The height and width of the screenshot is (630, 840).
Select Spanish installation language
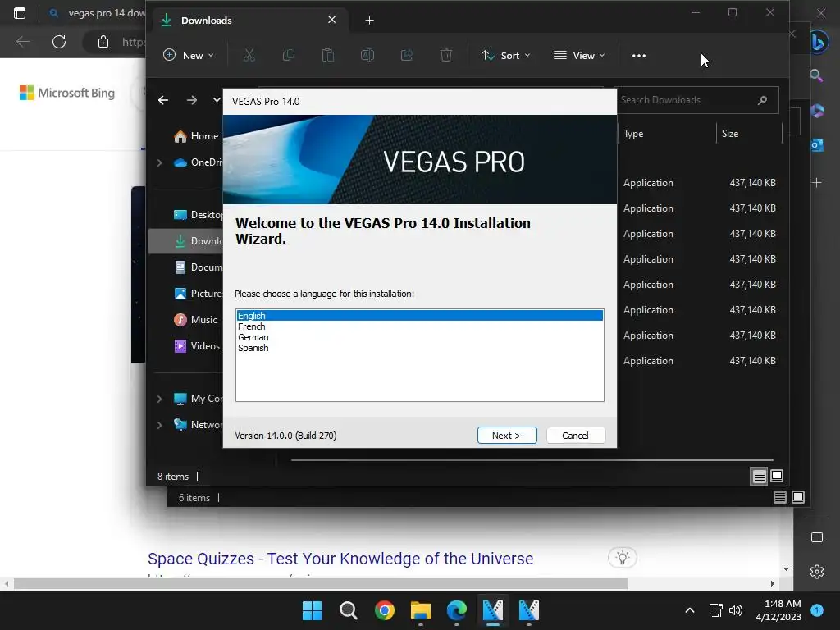419,348
